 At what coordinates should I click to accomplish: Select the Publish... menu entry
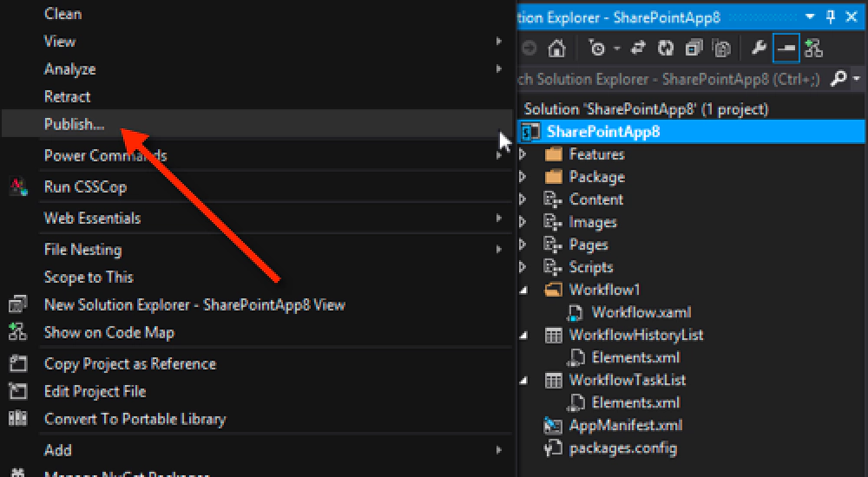click(x=257, y=123)
